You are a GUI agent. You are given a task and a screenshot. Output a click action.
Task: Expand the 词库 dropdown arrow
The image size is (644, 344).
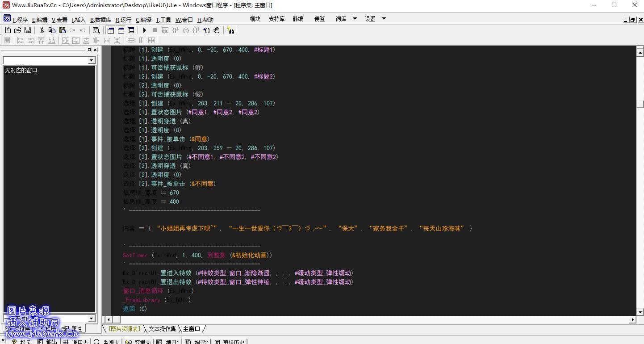click(355, 19)
